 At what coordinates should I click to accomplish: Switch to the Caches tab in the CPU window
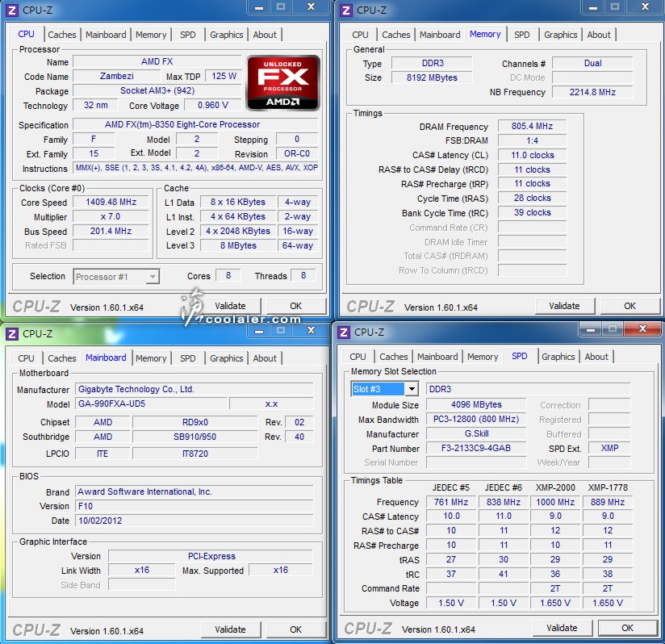(x=62, y=35)
